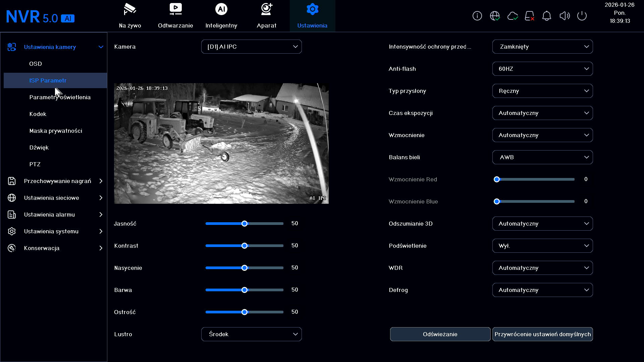Click the Ustawienia kamery sidebar icon

[12, 47]
